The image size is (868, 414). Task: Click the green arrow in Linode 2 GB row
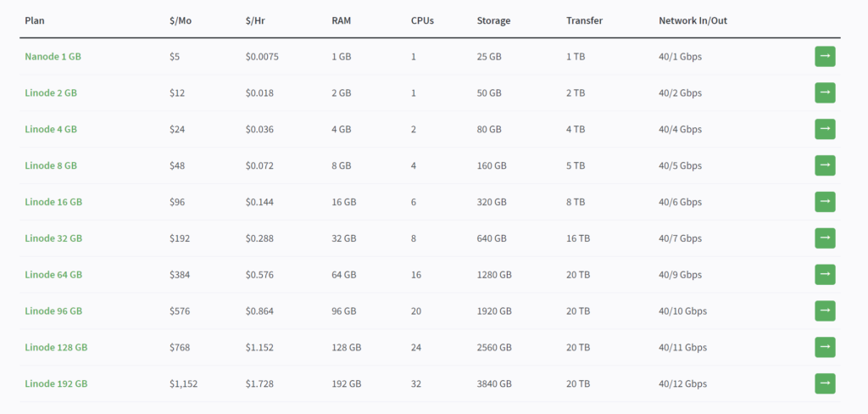825,92
